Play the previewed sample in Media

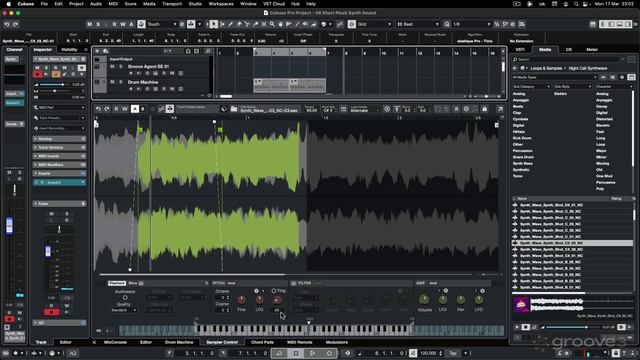point(517,327)
